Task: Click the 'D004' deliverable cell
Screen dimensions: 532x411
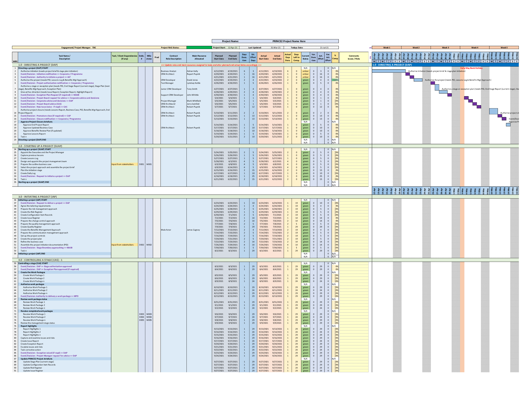Action: click(x=142, y=317)
